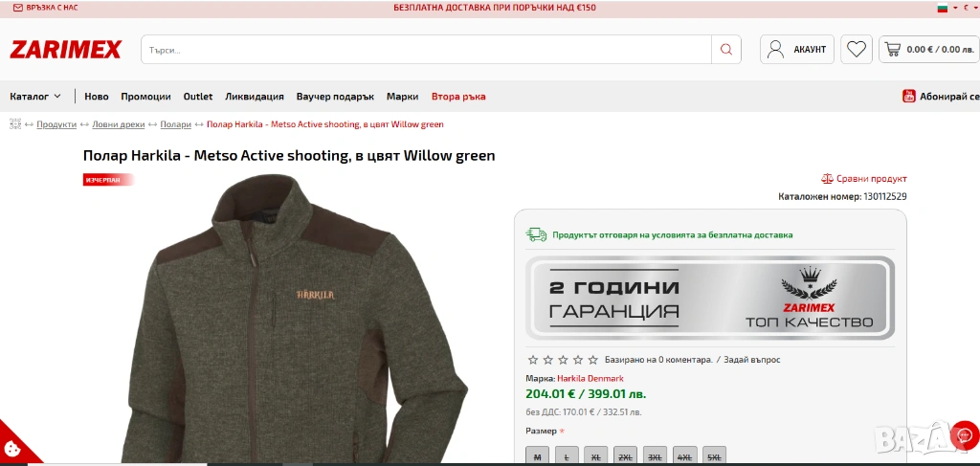The height and width of the screenshot is (466, 980).
Task: Click the Zarimex logo
Action: click(x=66, y=50)
